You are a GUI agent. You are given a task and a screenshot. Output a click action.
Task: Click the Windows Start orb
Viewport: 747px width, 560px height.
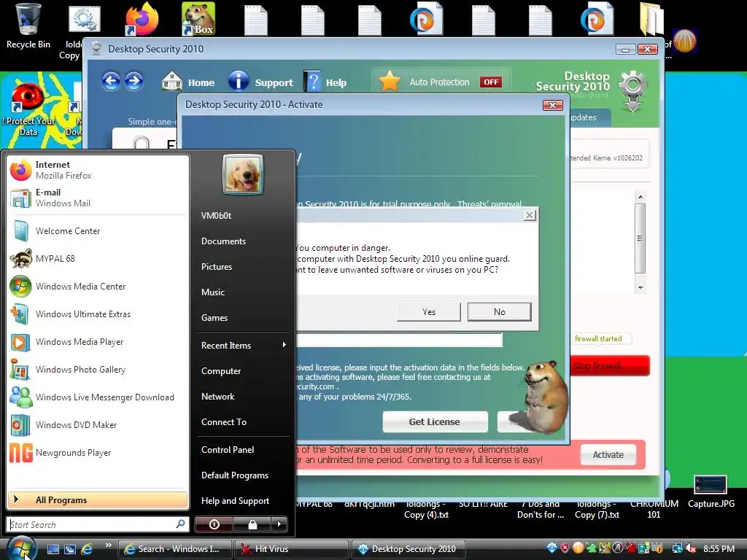coord(21,548)
